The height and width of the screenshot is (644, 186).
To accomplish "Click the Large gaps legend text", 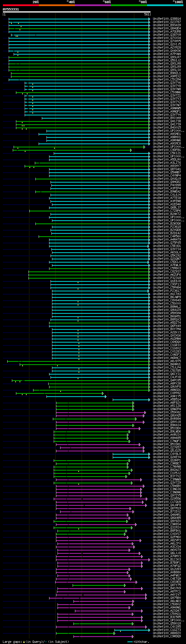I will point(36,641).
